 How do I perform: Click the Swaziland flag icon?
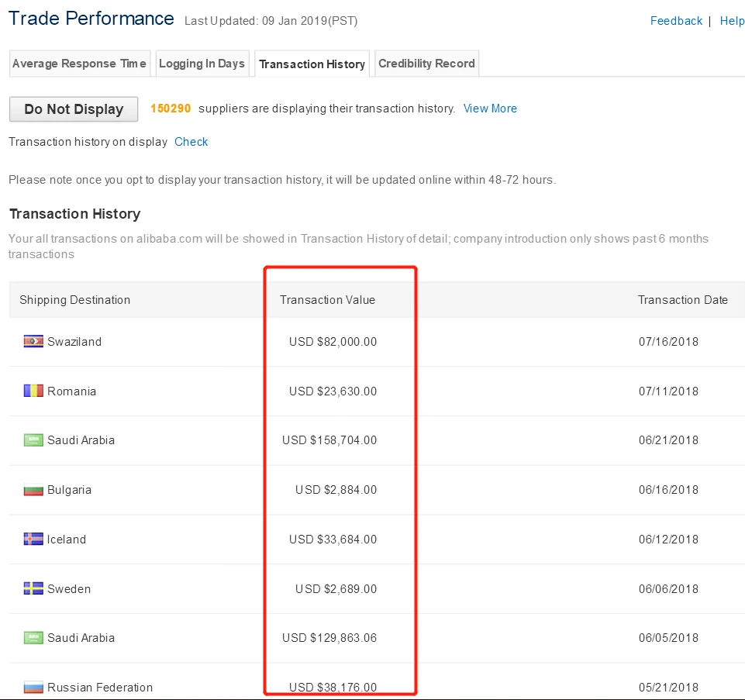pyautogui.click(x=33, y=341)
